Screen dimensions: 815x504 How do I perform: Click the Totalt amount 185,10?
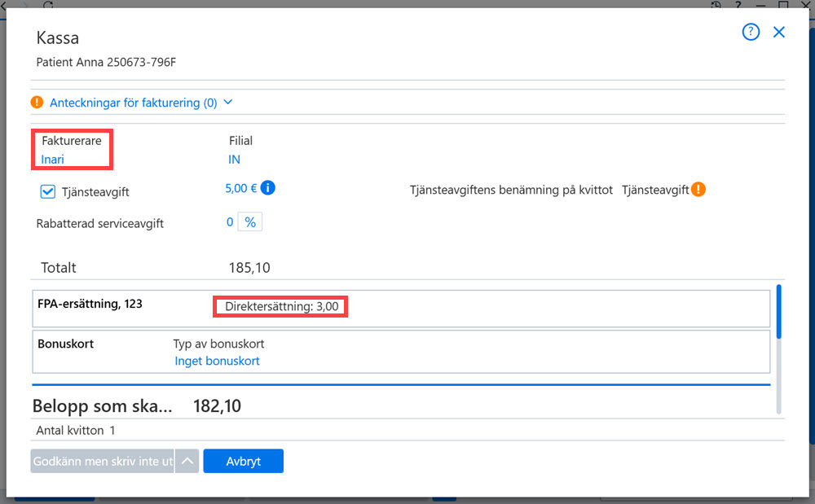pyautogui.click(x=249, y=268)
